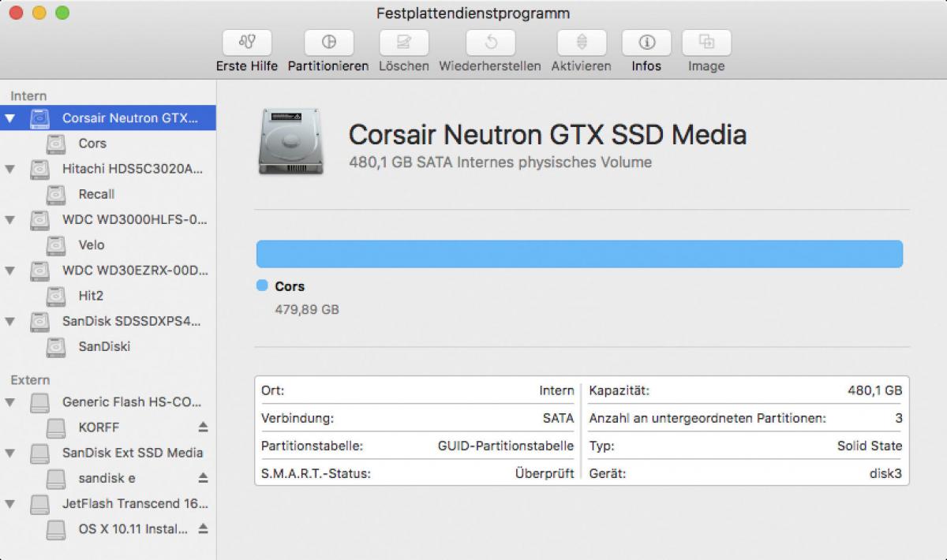Screen dimensions: 947x560
Task: Click the Extern sidebar section header
Action: (30, 380)
